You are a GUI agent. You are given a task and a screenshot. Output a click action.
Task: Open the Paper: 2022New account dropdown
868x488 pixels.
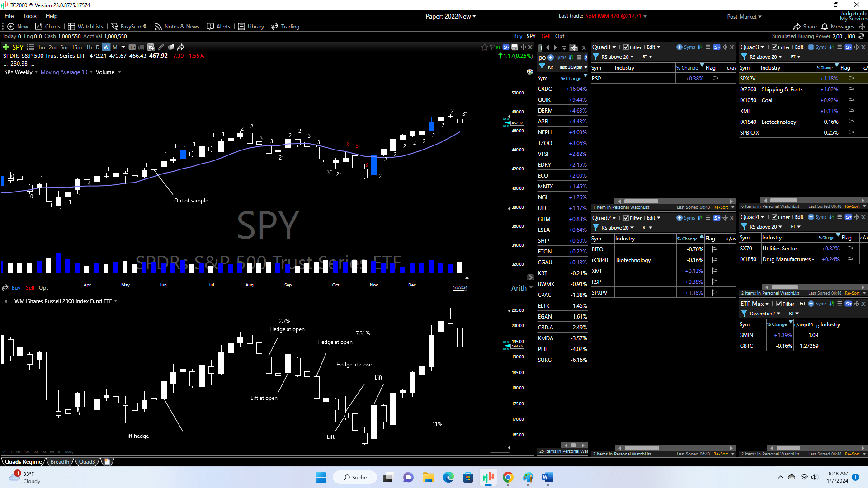pyautogui.click(x=451, y=16)
